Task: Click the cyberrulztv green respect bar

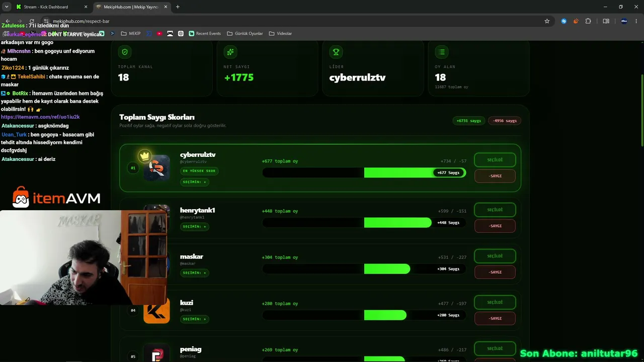Action: click(x=415, y=172)
